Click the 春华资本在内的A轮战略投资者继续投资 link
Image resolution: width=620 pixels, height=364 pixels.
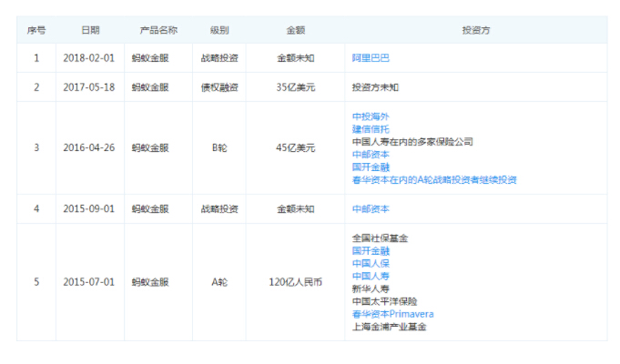point(433,180)
